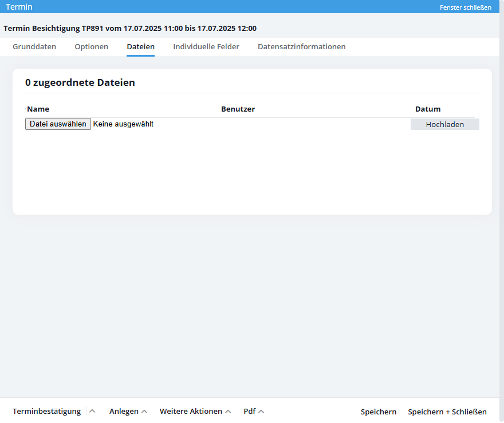Click the 'Keine ausgewählt' file label
This screenshot has width=504, height=423.
click(x=123, y=124)
